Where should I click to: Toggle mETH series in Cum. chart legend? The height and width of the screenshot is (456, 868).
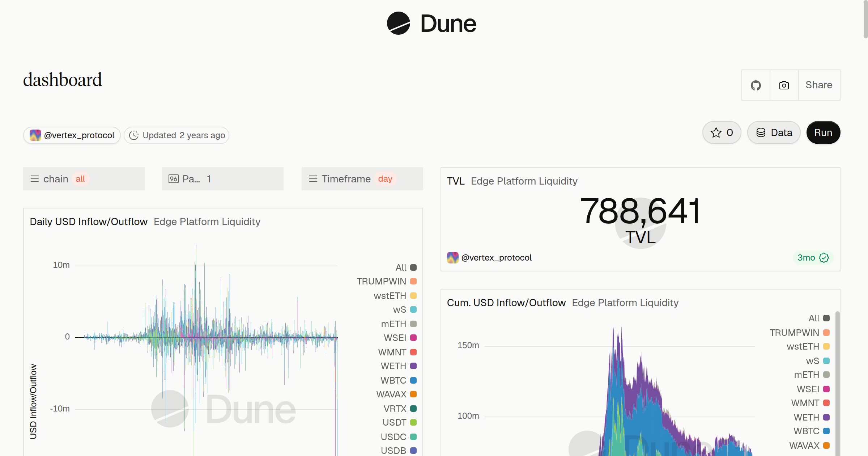812,375
